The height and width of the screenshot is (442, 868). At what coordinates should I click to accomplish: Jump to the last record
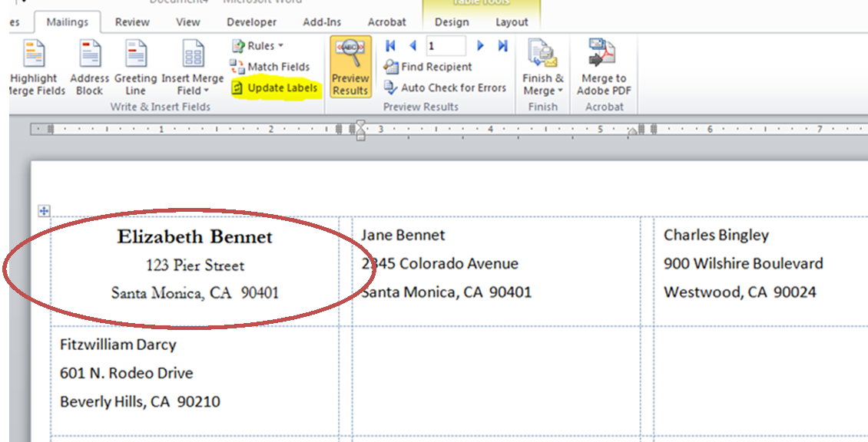tap(502, 46)
